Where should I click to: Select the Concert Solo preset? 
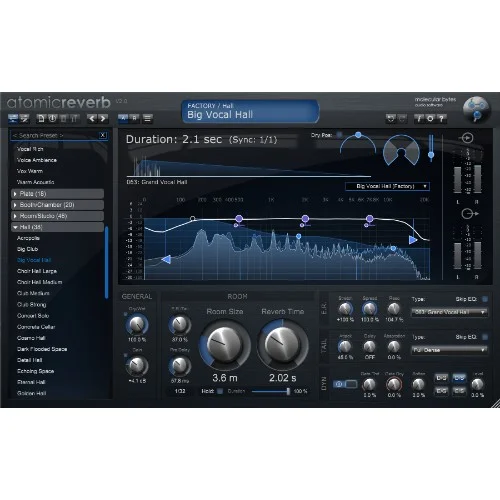33,315
